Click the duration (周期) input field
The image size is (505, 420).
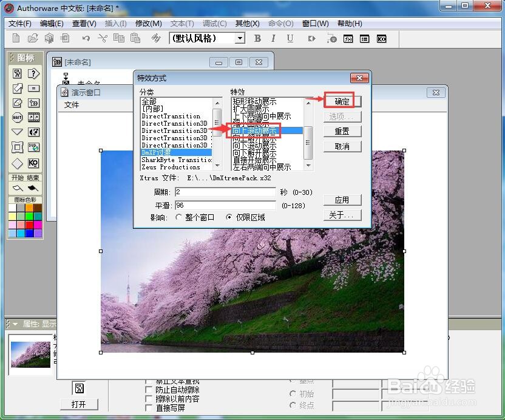point(225,192)
